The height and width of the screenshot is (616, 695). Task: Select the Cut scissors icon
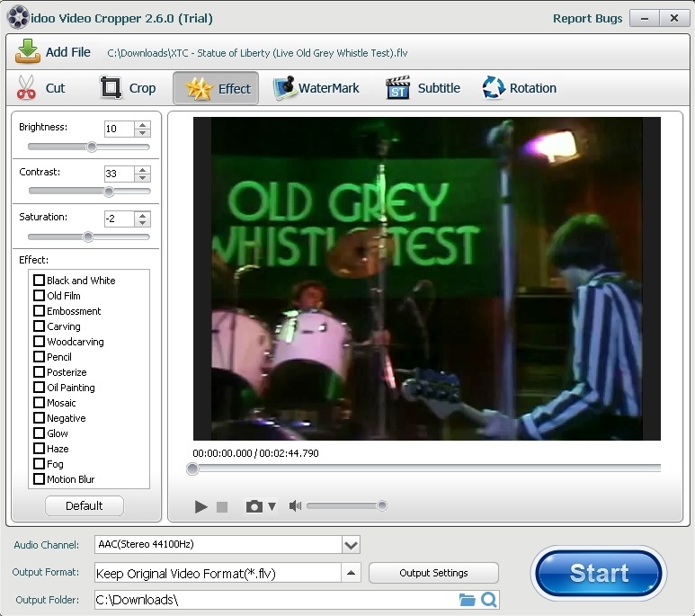[27, 87]
